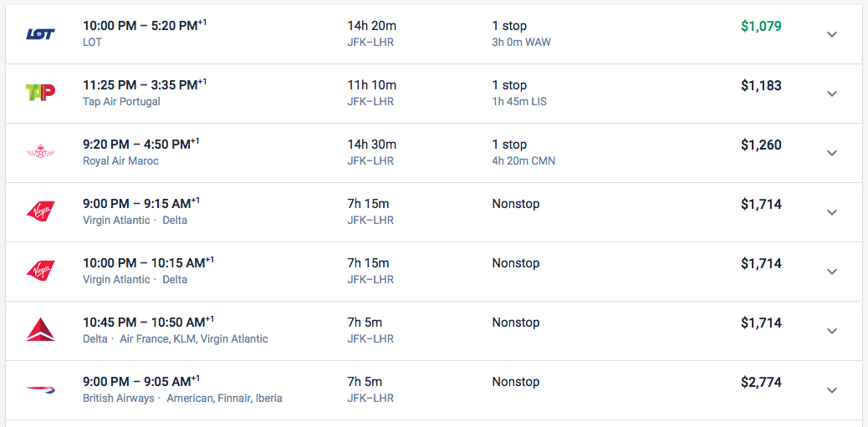Select the $1,079 LOT fare
Screen dimensions: 868x427
click(760, 26)
